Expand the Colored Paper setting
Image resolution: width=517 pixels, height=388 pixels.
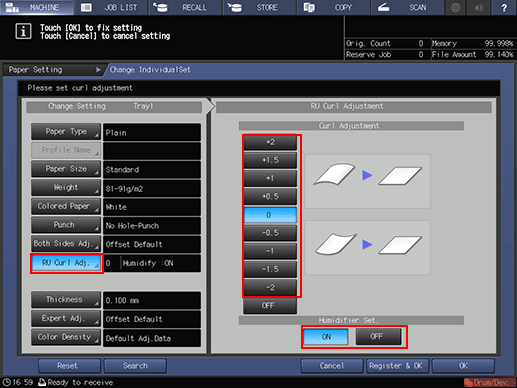pyautogui.click(x=66, y=206)
